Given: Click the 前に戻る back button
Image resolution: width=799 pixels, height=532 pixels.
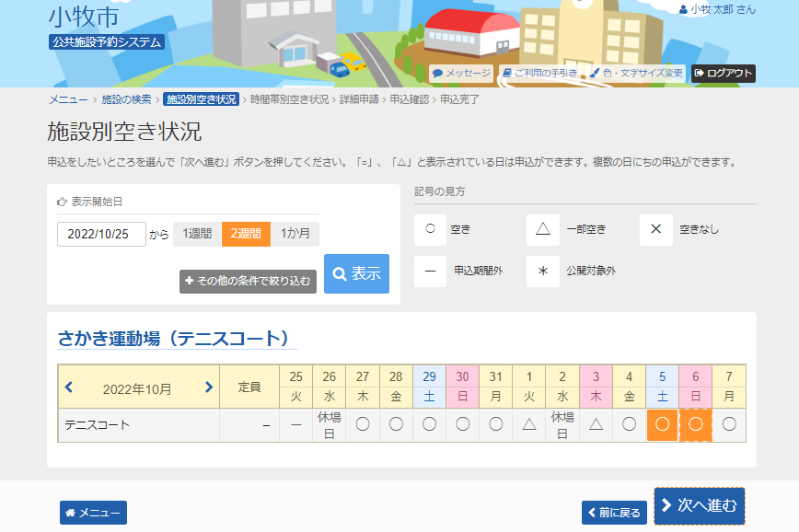Looking at the screenshot, I should click(614, 513).
